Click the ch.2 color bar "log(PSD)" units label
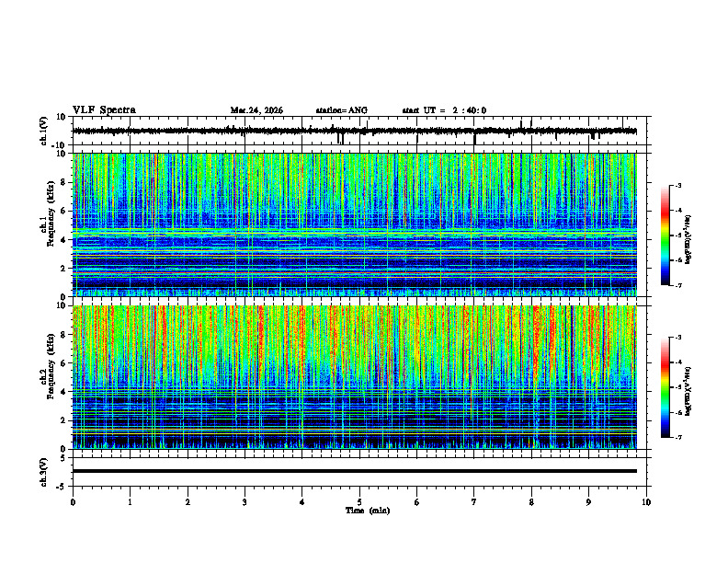Viewport: 728px width, 563px height. pos(688,391)
